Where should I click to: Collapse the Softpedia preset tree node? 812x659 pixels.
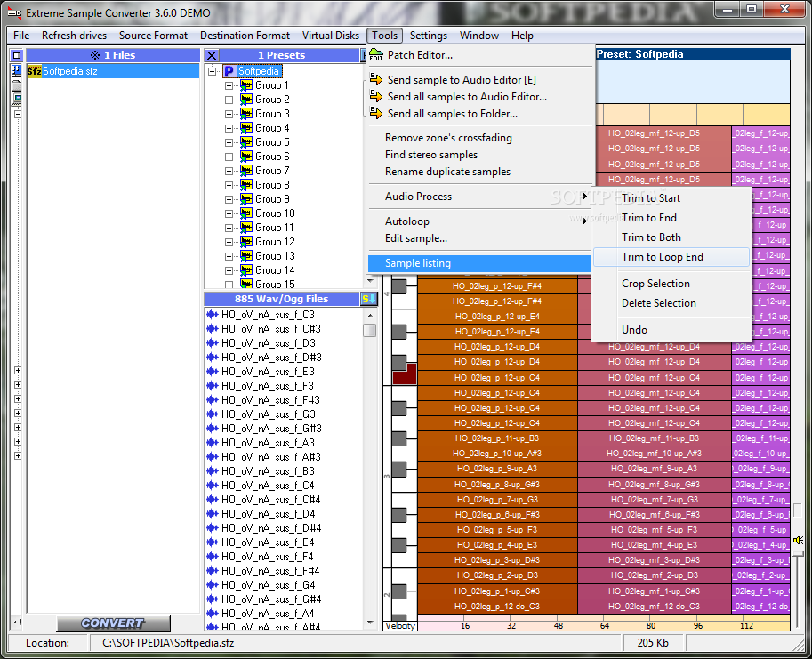(212, 71)
